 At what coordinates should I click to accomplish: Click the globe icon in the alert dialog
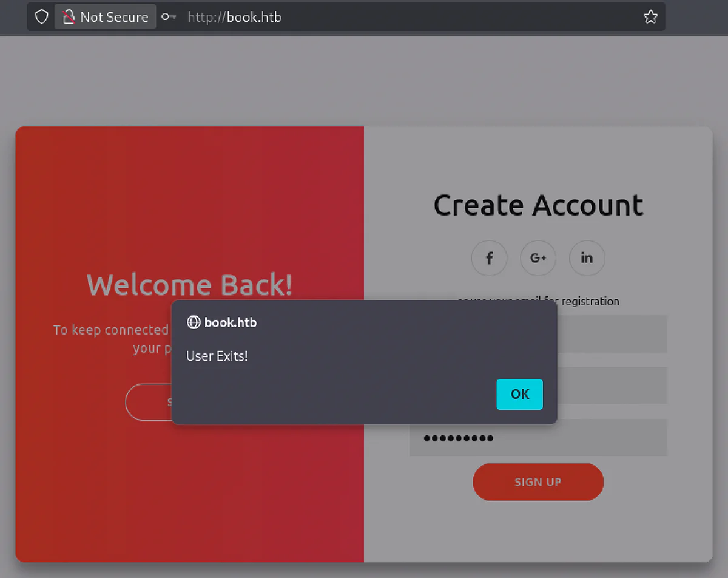click(x=194, y=322)
